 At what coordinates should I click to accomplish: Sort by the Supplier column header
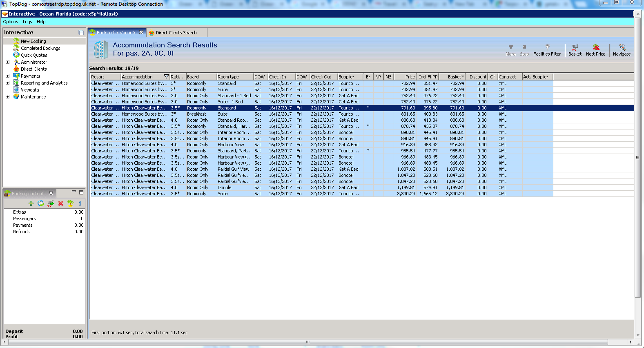click(350, 77)
